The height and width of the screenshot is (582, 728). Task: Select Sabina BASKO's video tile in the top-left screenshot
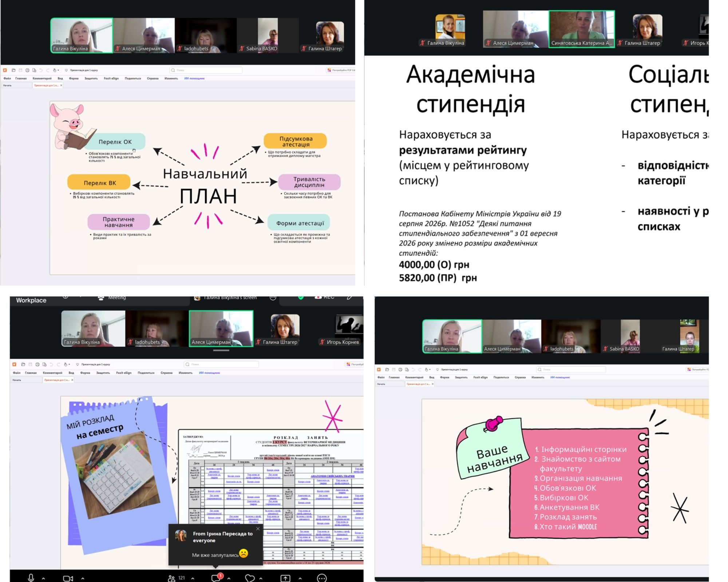point(268,35)
